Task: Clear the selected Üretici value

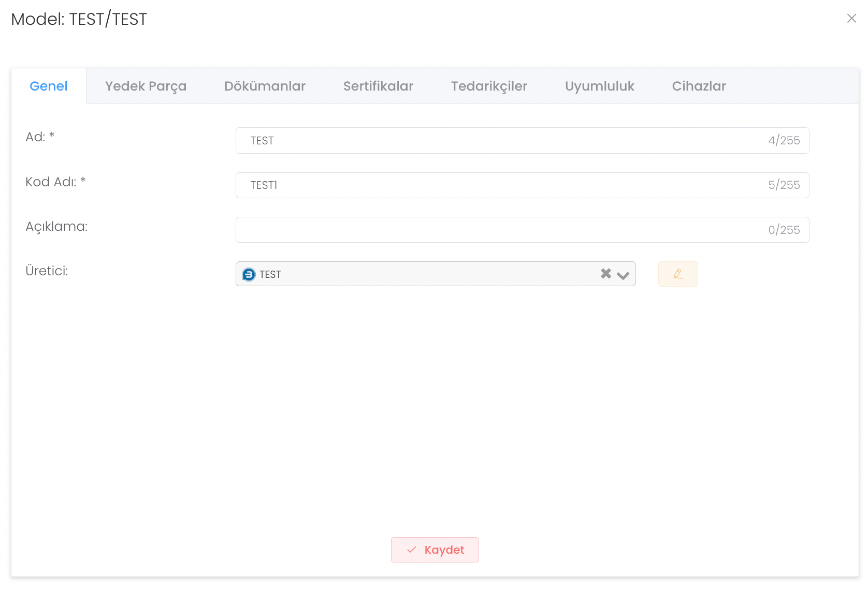Action: (605, 274)
